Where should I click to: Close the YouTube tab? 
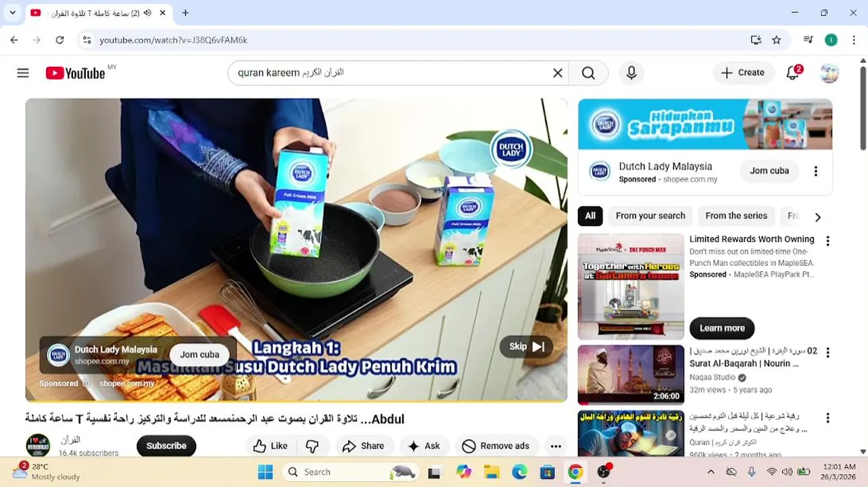point(163,13)
